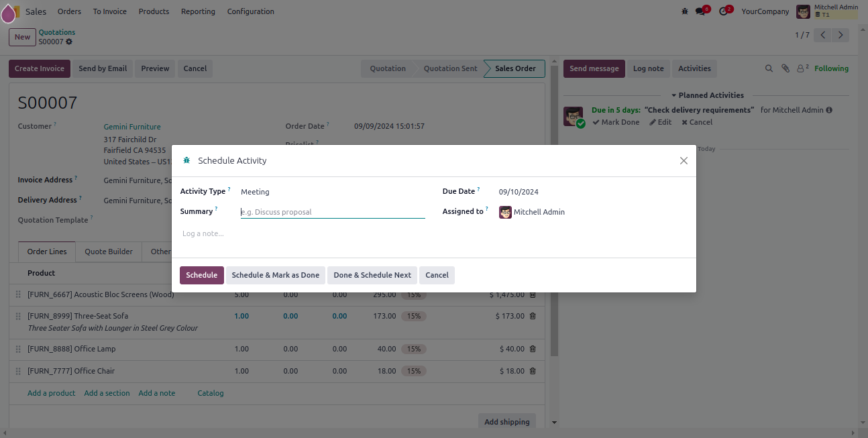The height and width of the screenshot is (438, 868).
Task: Go to next record with right arrow
Action: (x=840, y=35)
